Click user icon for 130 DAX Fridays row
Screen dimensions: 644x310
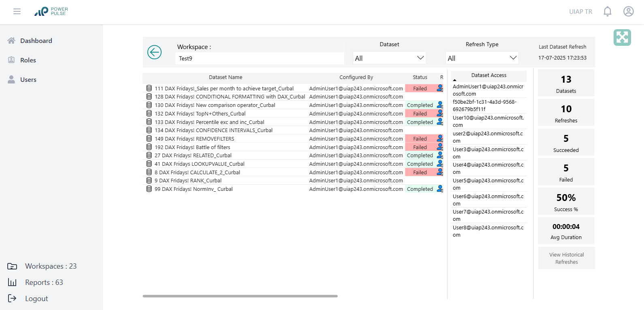[440, 105]
